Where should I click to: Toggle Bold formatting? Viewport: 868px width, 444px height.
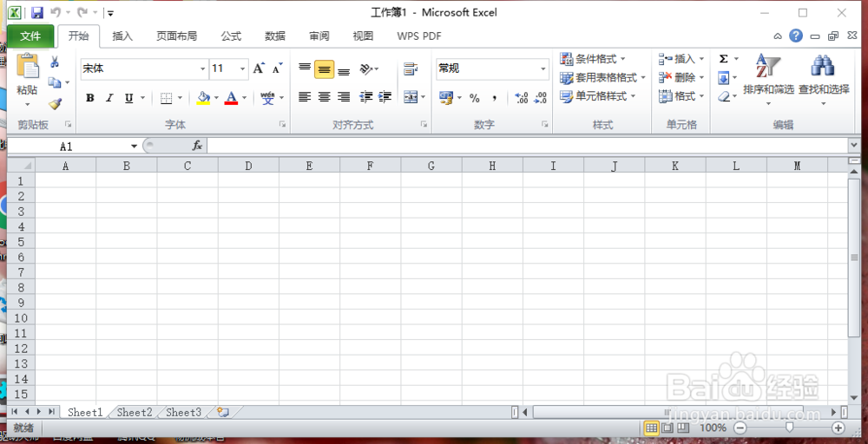(x=90, y=98)
